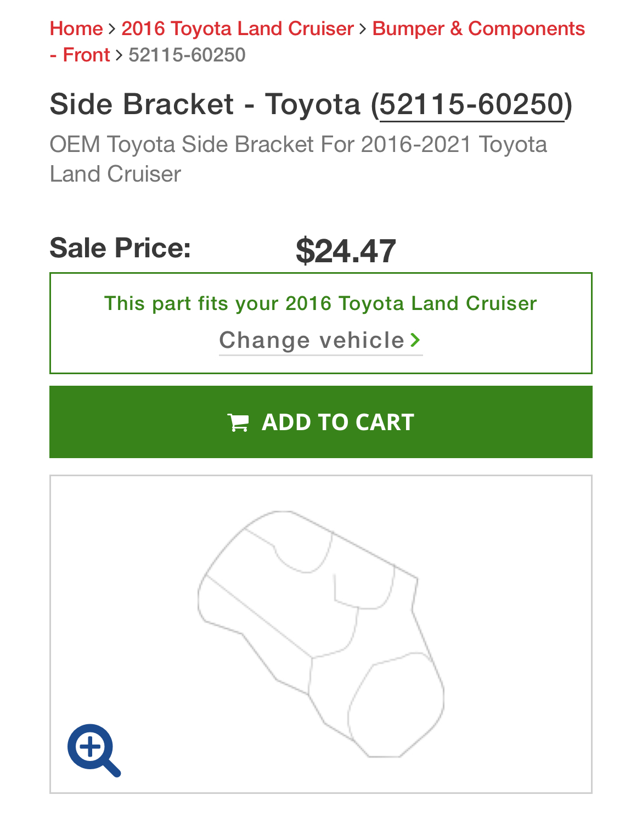
Task: Click the Sale Price label
Action: pos(120,247)
